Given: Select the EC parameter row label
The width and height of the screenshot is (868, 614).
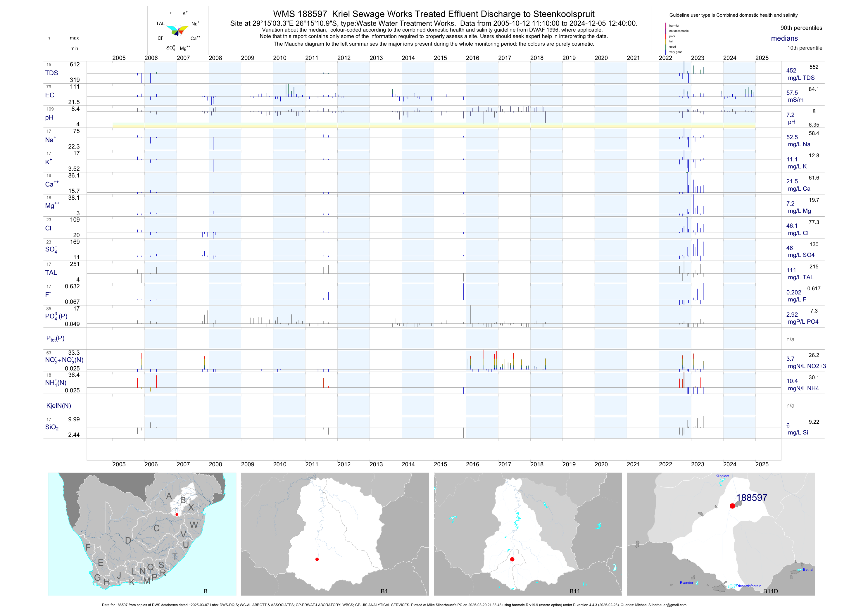Looking at the screenshot, I should click(x=49, y=95).
